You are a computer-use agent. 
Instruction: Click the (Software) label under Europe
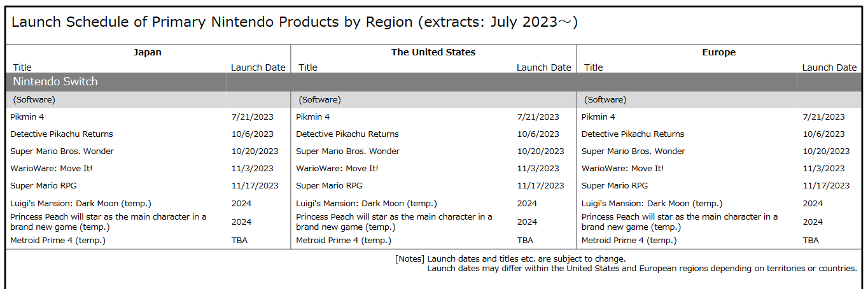[x=605, y=99]
